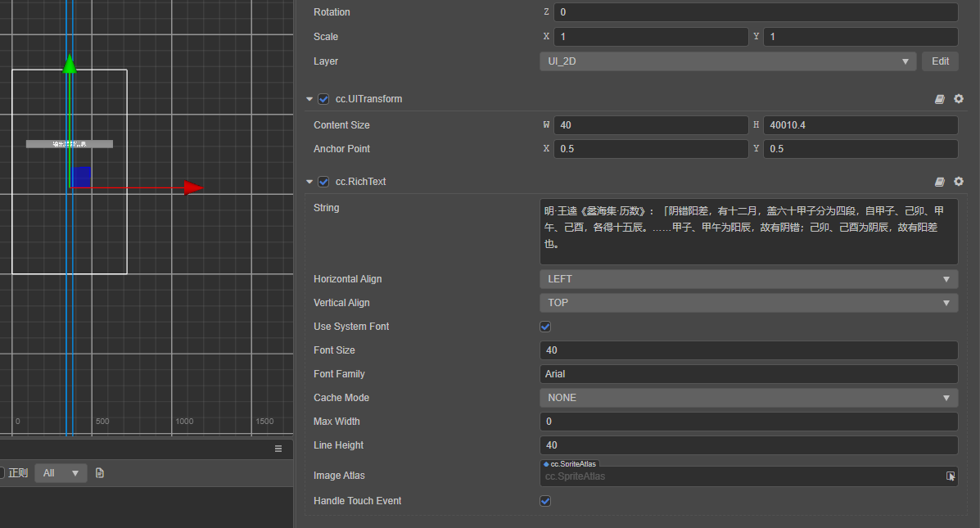Click the console log file icon
This screenshot has height=528, width=980.
pyautogui.click(x=99, y=473)
